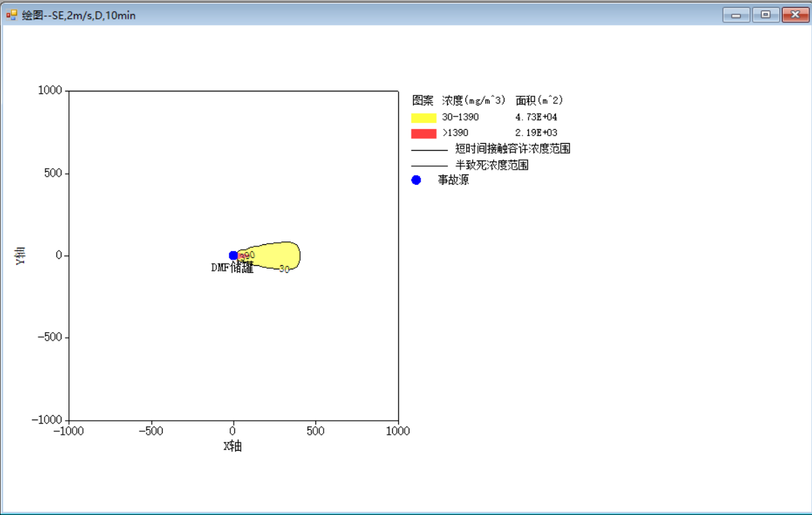Click the 半致死浓度范围 legend text
This screenshot has width=812, height=515.
click(492, 165)
